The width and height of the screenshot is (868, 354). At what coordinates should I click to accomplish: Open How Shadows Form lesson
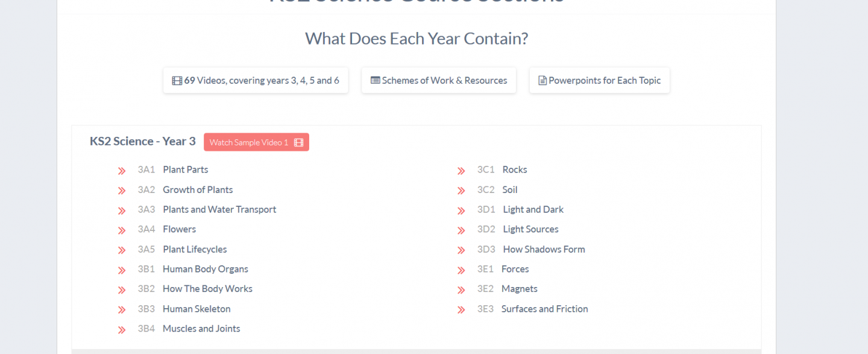click(544, 249)
